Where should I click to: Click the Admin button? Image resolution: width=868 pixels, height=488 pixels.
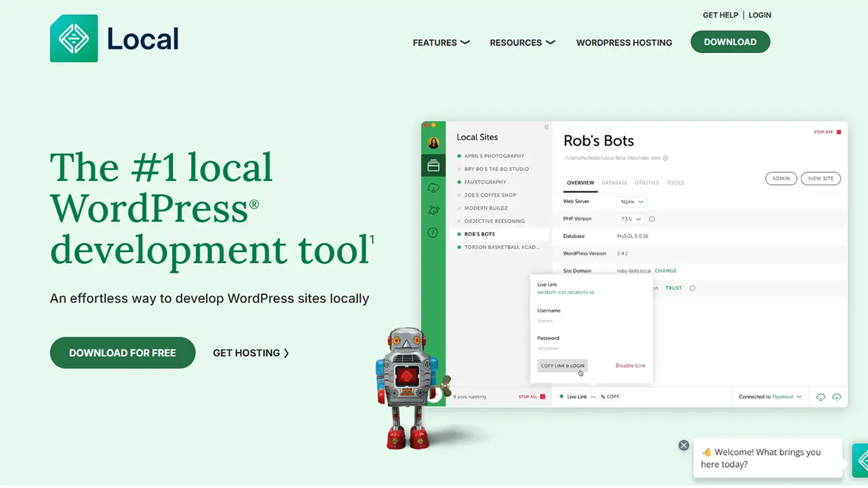pos(781,178)
